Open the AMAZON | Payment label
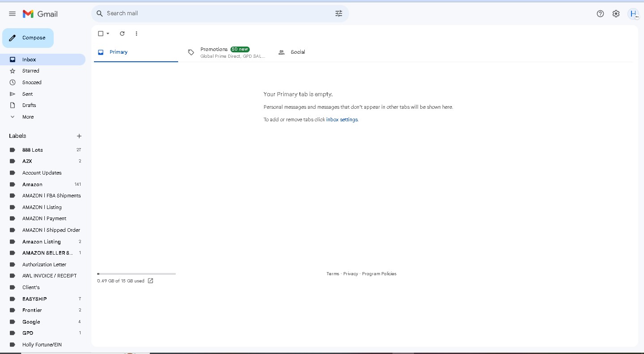 43,218
